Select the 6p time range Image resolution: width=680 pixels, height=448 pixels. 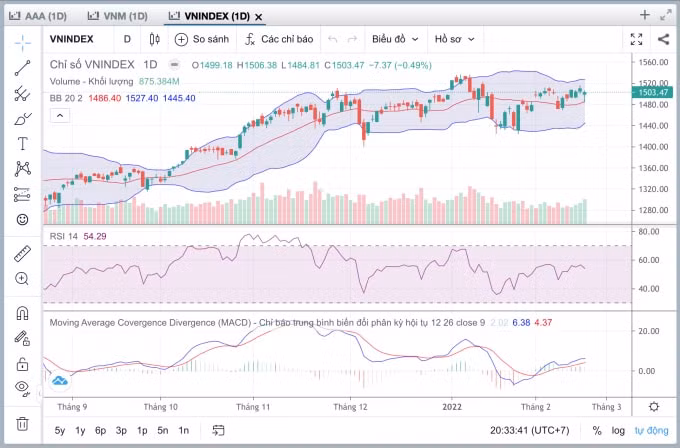pyautogui.click(x=101, y=430)
